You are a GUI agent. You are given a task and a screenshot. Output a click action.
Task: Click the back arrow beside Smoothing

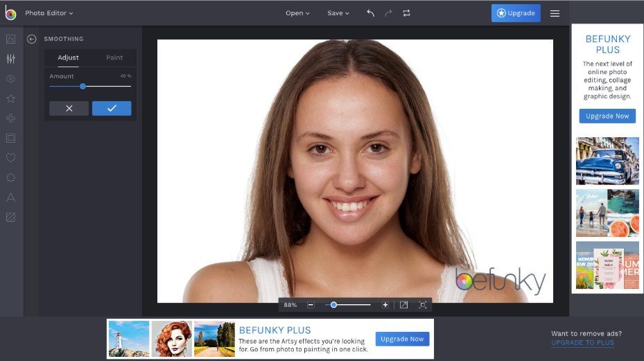click(x=32, y=39)
